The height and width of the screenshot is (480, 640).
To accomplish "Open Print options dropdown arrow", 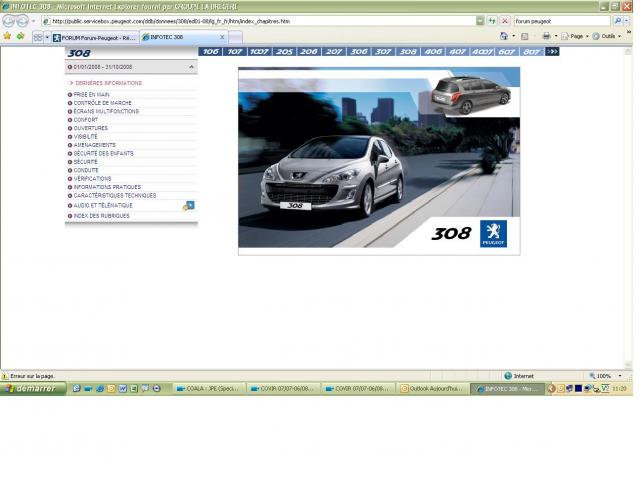I will (556, 36).
